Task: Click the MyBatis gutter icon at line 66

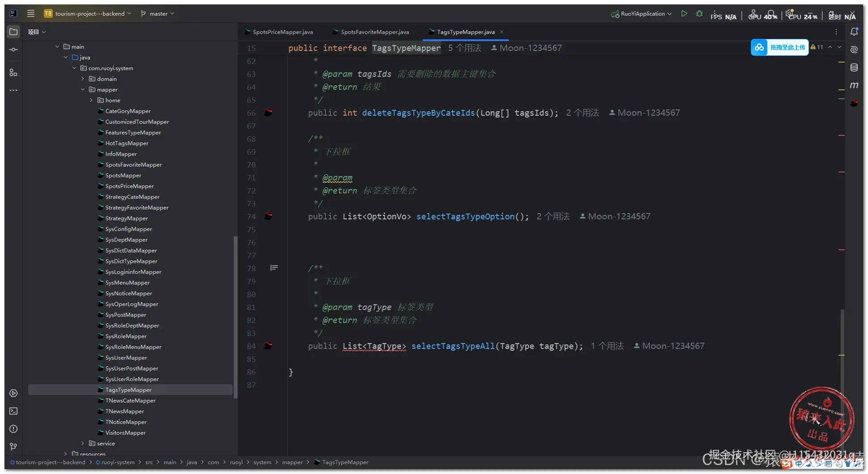Action: (x=268, y=113)
